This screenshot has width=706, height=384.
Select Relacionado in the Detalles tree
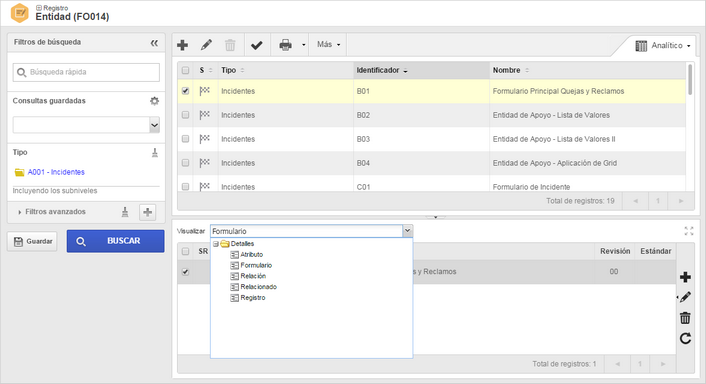click(x=258, y=287)
